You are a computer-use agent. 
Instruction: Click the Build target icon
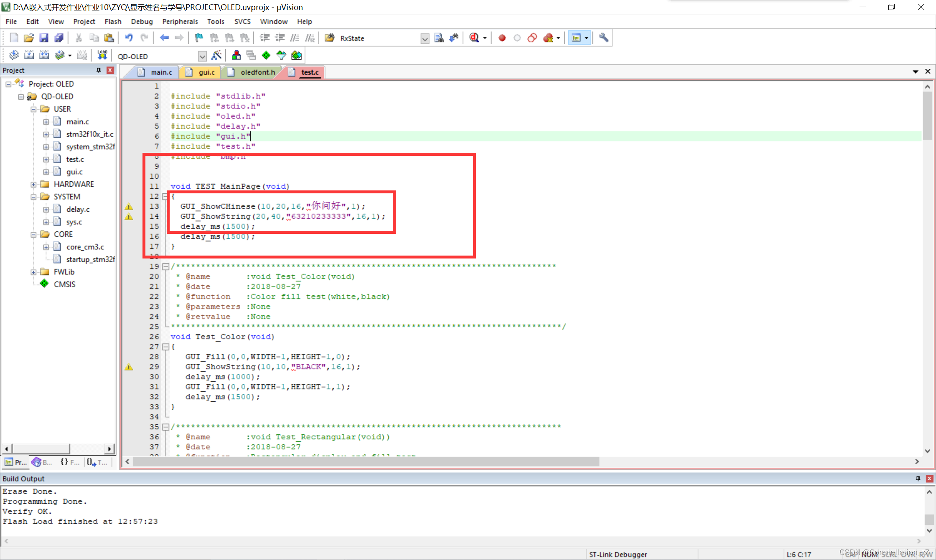(29, 56)
